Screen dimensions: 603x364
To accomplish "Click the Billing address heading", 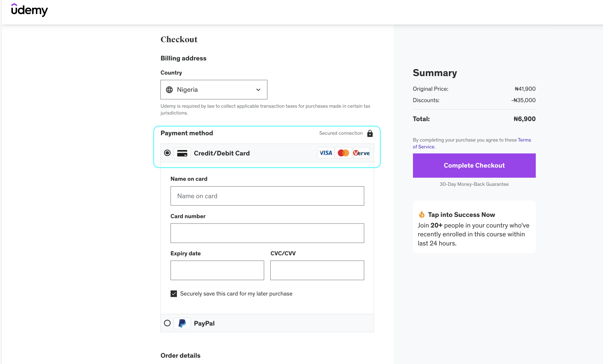I will tap(183, 58).
